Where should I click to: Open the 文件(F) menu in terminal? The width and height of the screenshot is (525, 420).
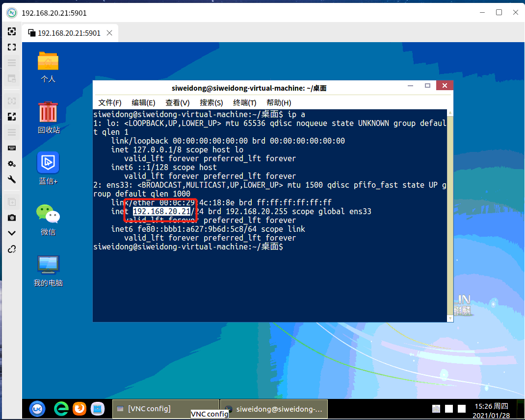(x=110, y=102)
